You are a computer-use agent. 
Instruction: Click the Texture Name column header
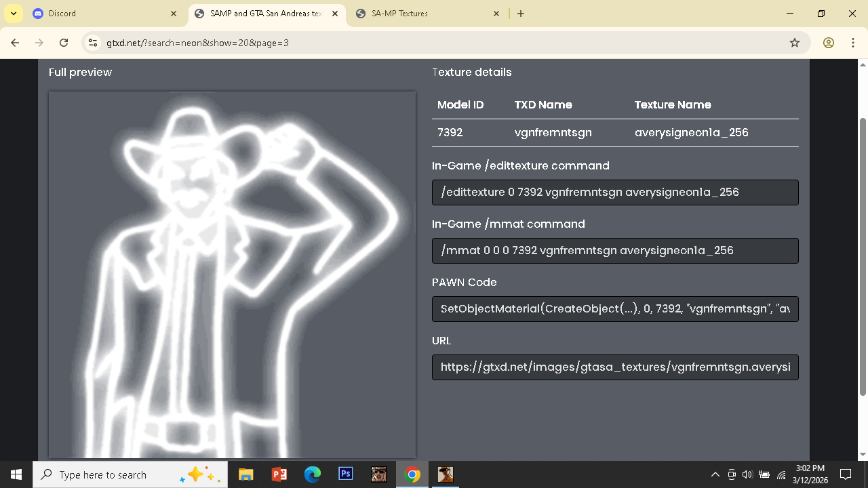click(673, 105)
